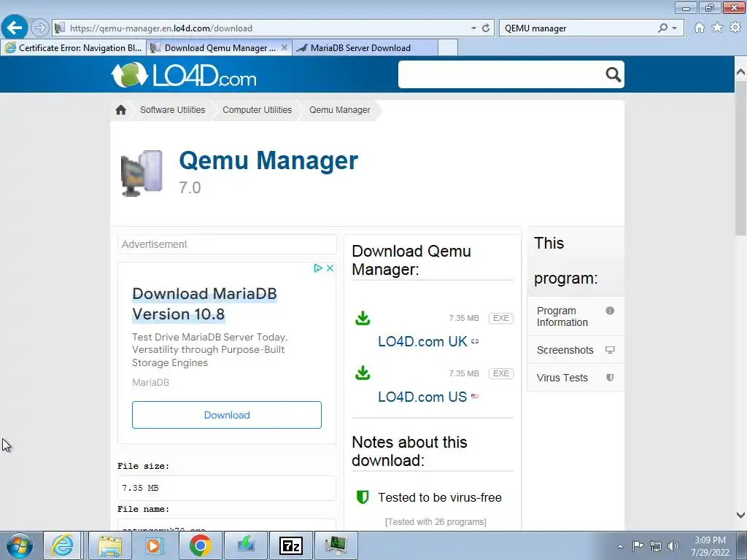Click the ad Download button
Viewport: 747px width, 560px height.
[227, 415]
